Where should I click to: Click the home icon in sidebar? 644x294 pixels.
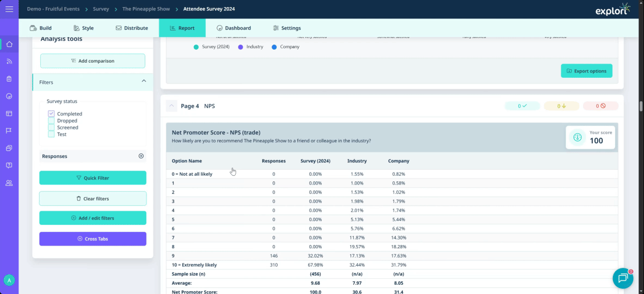click(9, 44)
